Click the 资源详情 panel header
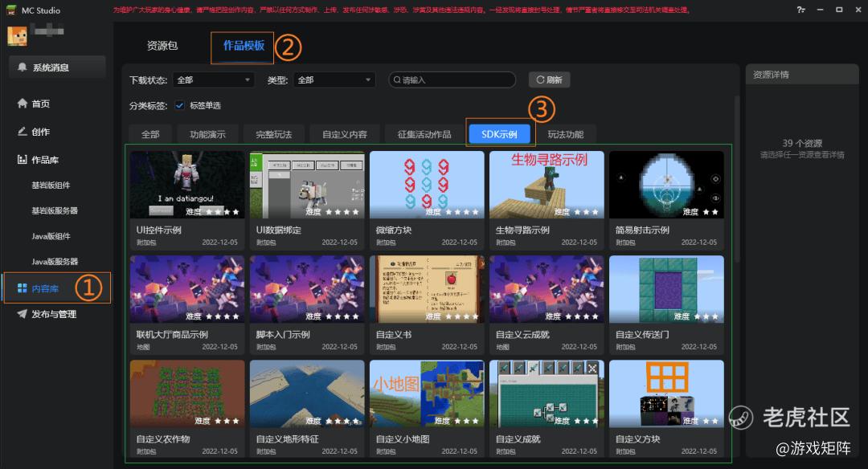 [802, 74]
